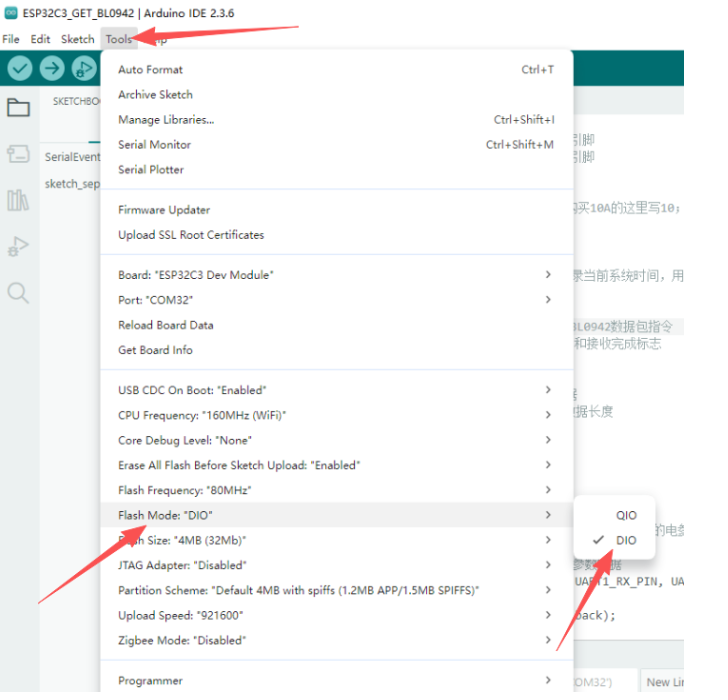Expand the Programmer submenu
Viewport: 728px width, 700px height.
click(x=337, y=681)
